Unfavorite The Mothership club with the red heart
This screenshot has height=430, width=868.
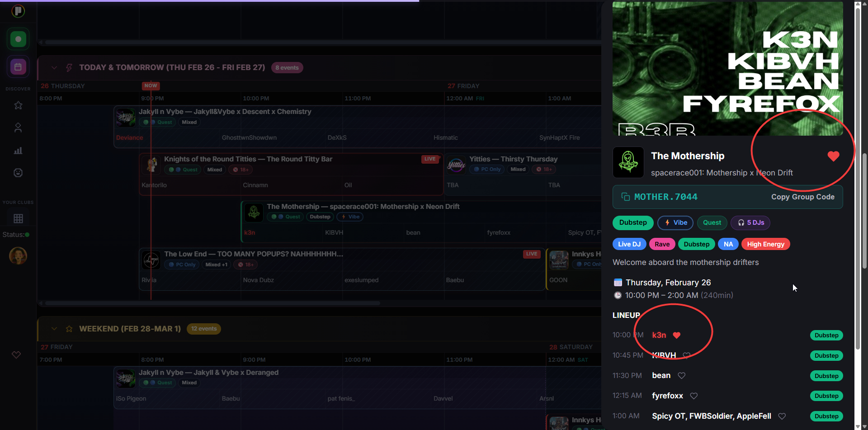tap(833, 156)
